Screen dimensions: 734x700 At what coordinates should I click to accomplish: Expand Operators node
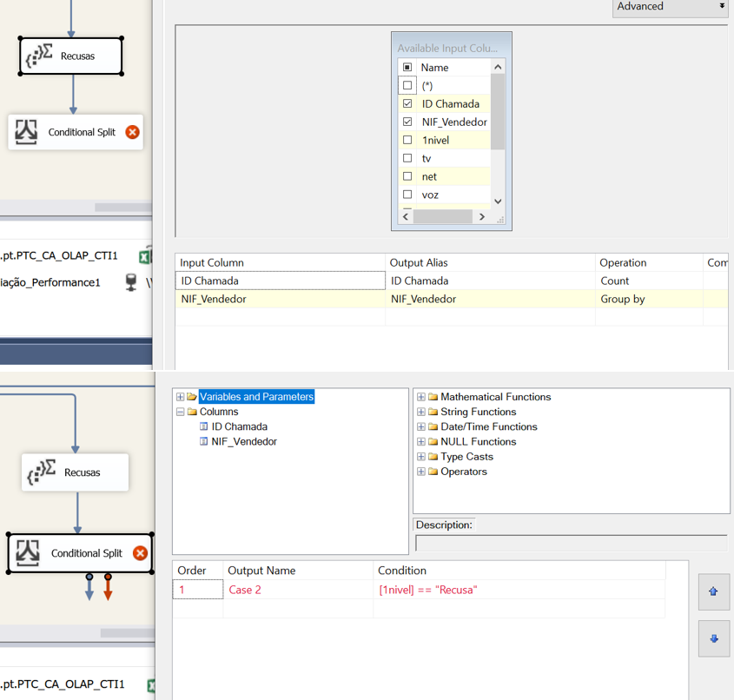pyautogui.click(x=421, y=472)
